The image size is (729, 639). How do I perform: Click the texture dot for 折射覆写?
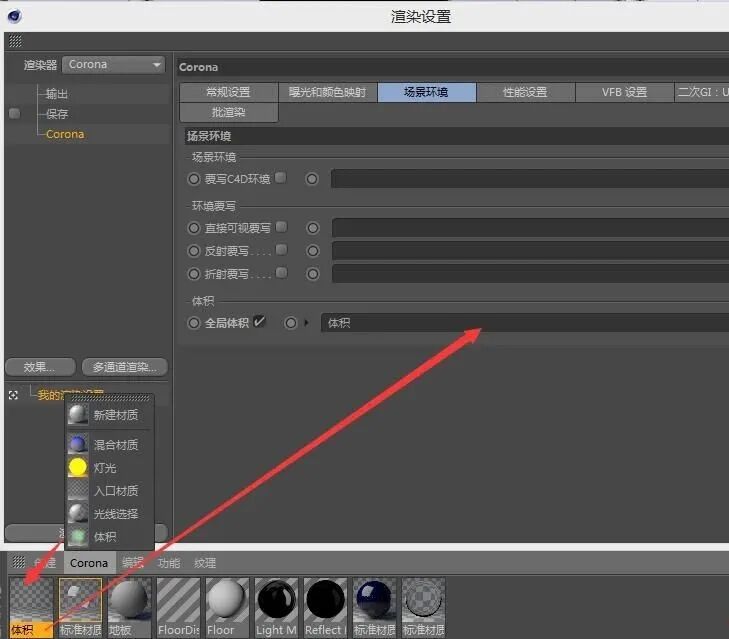point(313,274)
